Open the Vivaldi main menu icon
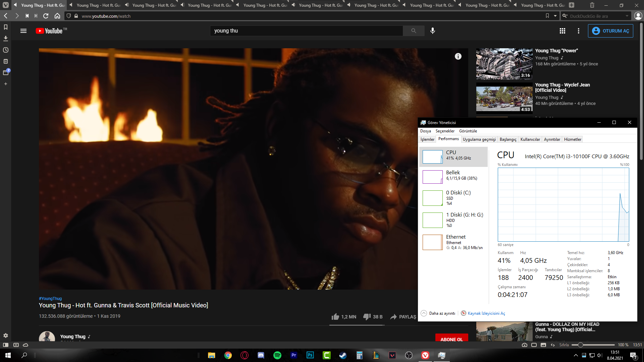The image size is (644, 362). [6, 5]
